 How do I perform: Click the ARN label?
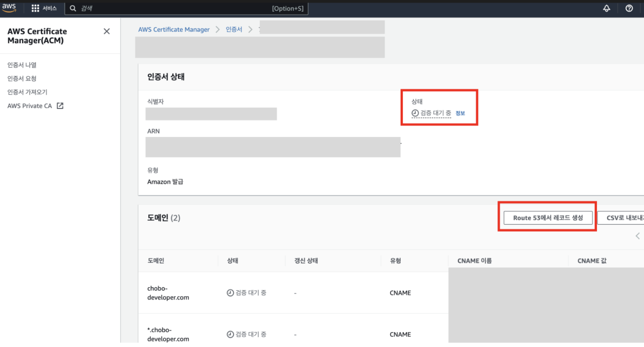(x=153, y=131)
